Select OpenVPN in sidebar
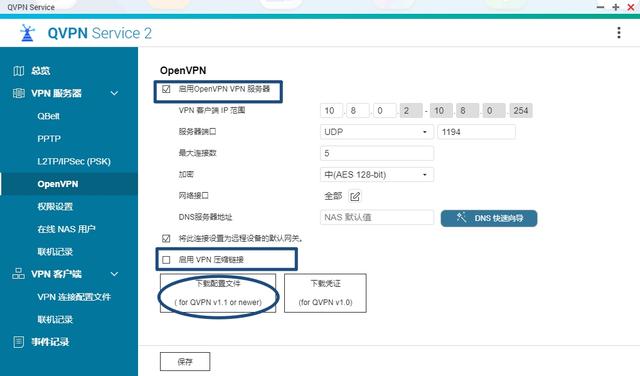This screenshot has height=376, width=640. point(58,184)
